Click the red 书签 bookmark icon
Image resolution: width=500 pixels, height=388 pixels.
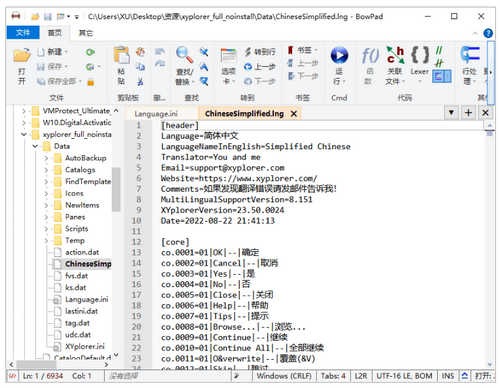(290, 50)
